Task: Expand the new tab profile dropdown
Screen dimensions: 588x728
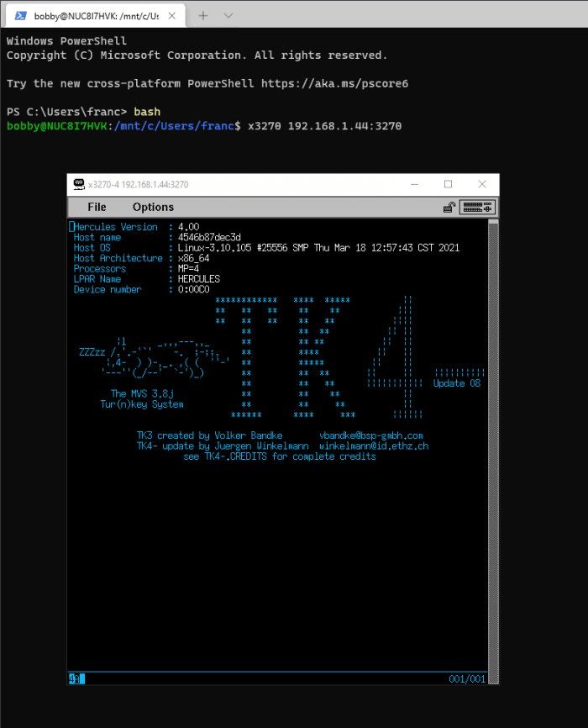Action: click(228, 16)
